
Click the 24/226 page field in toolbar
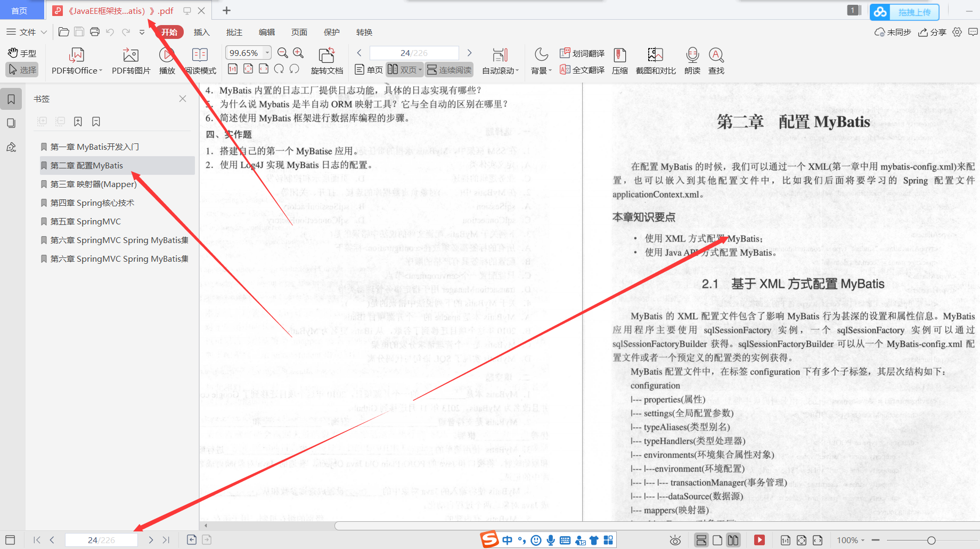[414, 53]
